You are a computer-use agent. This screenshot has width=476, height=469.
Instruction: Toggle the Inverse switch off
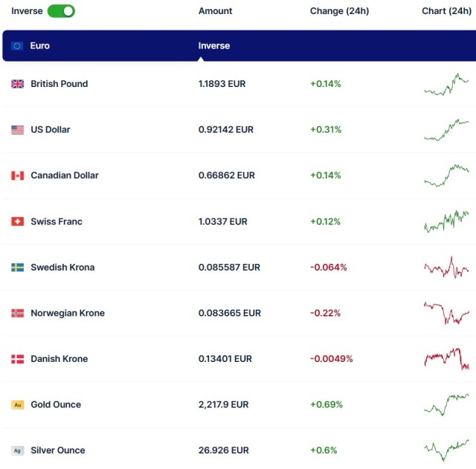pyautogui.click(x=61, y=11)
